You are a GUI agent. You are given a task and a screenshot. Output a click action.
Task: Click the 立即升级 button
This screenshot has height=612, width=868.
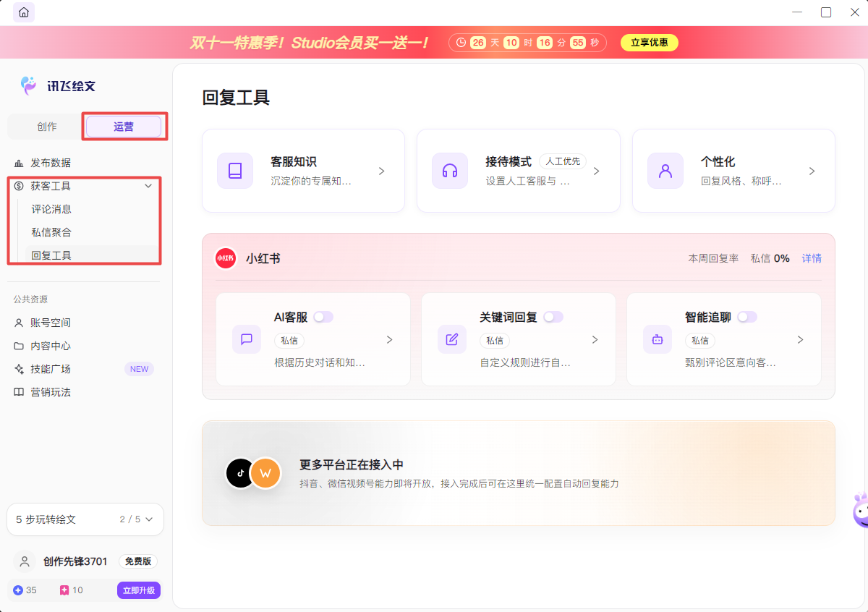139,590
